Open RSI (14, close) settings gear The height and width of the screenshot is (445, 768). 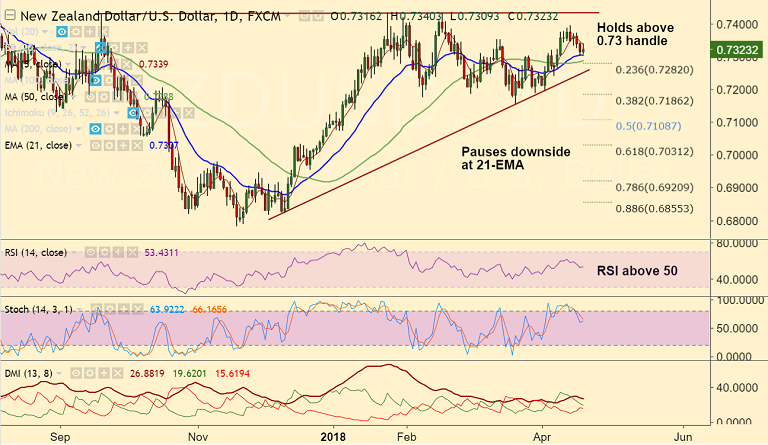pos(104,253)
